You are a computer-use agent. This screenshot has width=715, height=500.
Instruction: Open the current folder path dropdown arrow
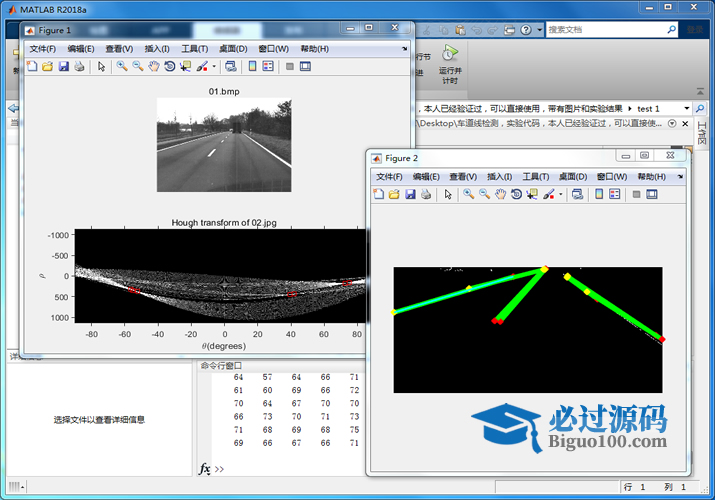[687, 108]
